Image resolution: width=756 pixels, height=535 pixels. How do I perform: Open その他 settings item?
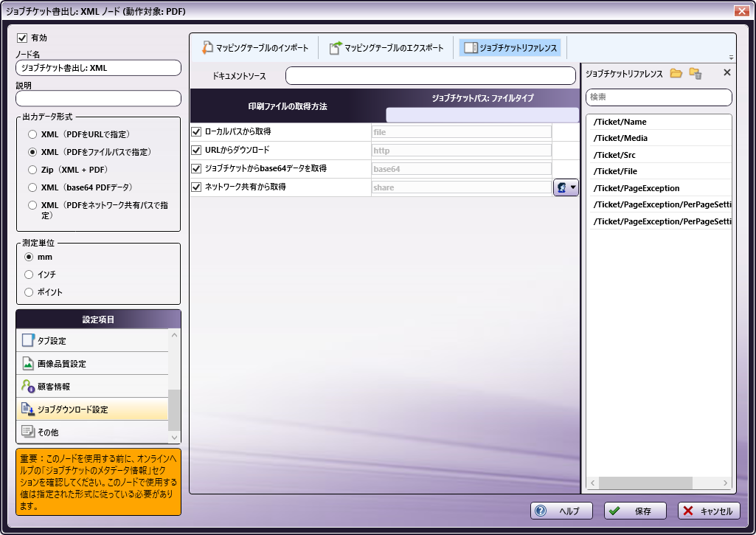tap(92, 432)
